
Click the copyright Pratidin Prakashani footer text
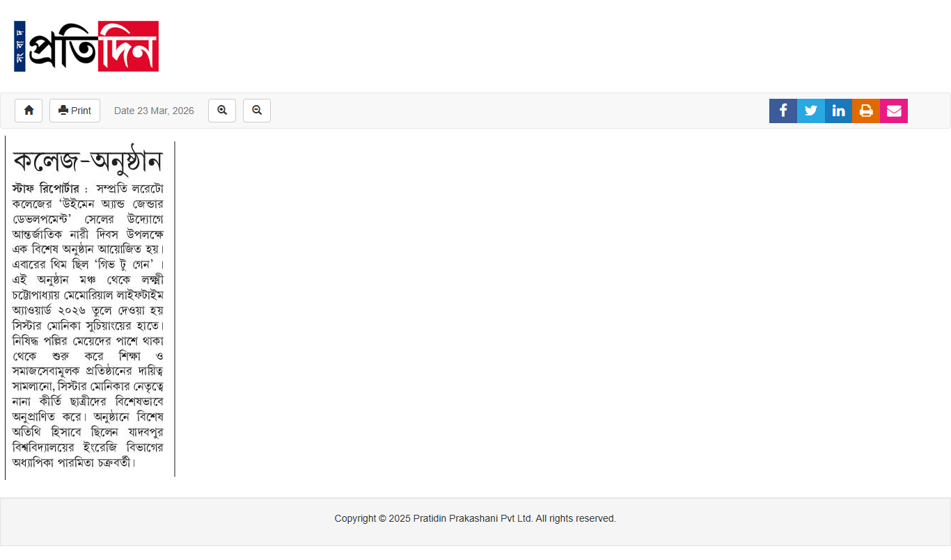(475, 518)
